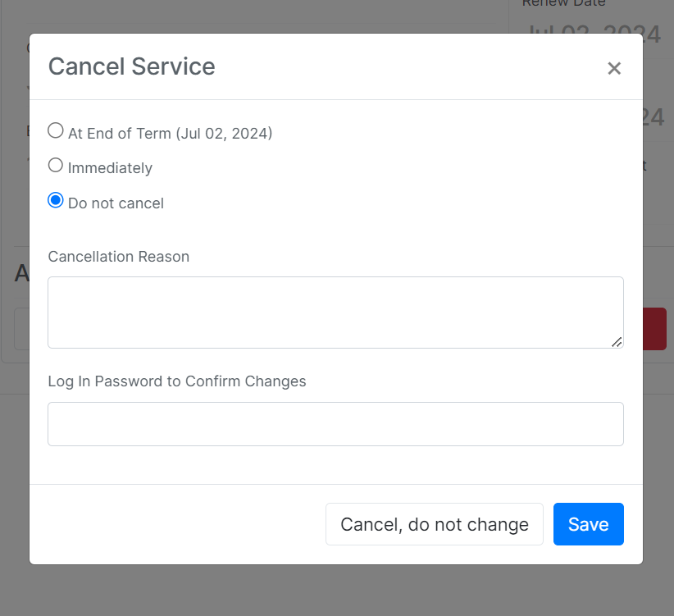
Task: Click the dimmed backdrop below the dialog
Action: pyautogui.click(x=337, y=591)
